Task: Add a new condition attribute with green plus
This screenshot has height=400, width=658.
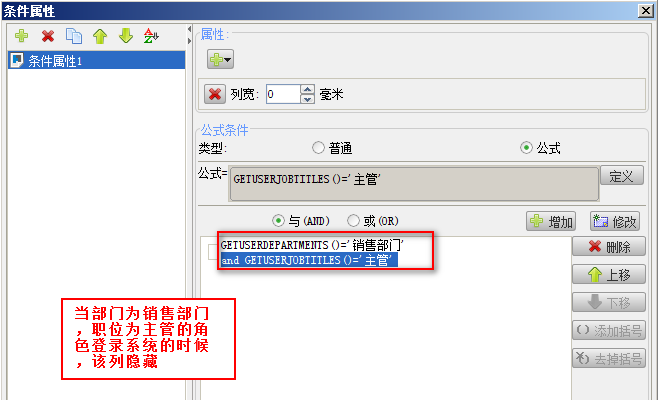Action: coord(21,36)
